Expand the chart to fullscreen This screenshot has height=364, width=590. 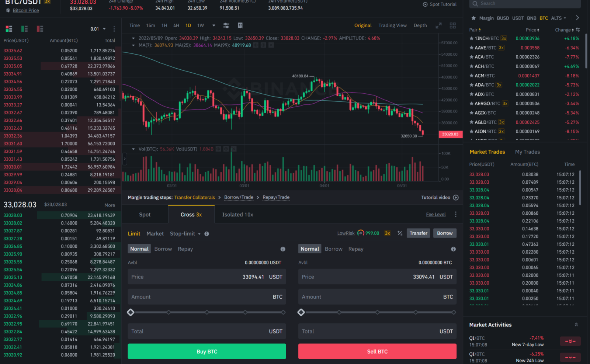pos(438,25)
